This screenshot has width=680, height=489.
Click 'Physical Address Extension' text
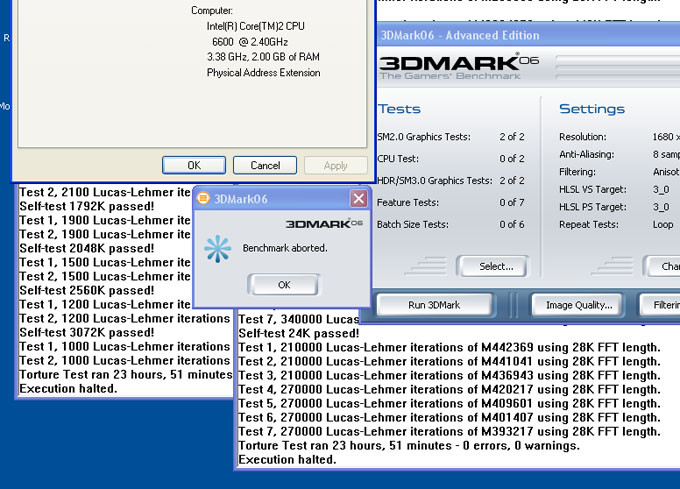264,73
